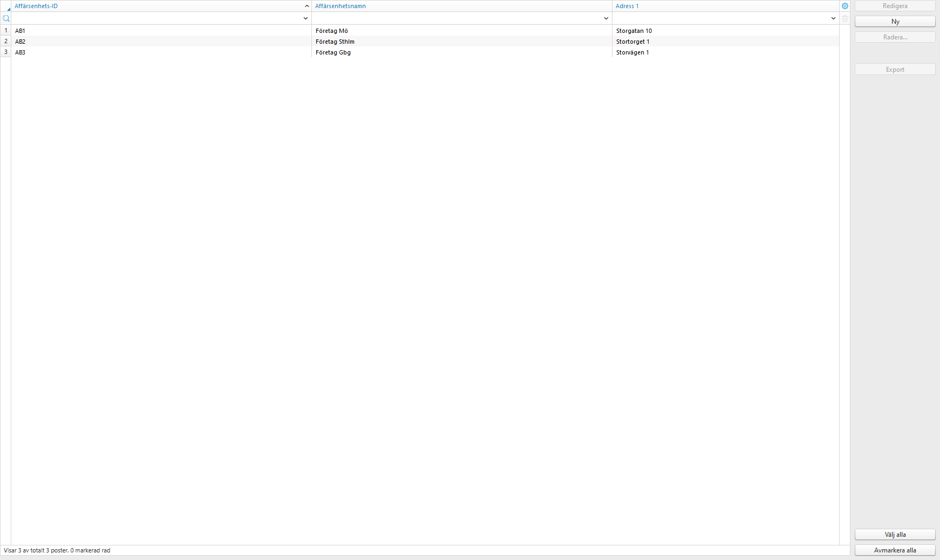This screenshot has height=560, width=940.
Task: Click the search magnifier icon
Action: [x=6, y=18]
